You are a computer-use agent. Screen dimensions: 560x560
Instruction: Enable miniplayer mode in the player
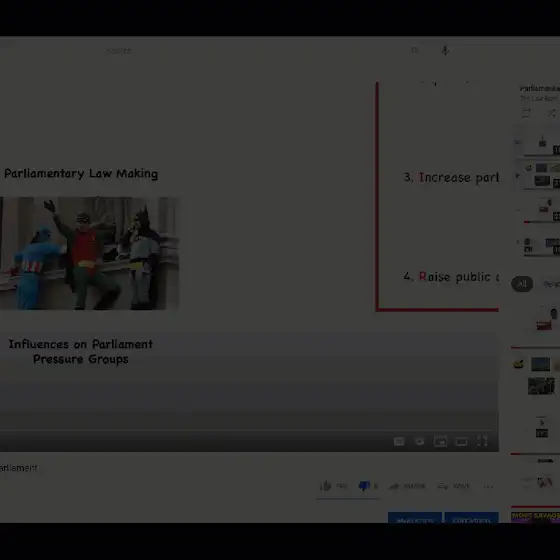[x=440, y=442]
